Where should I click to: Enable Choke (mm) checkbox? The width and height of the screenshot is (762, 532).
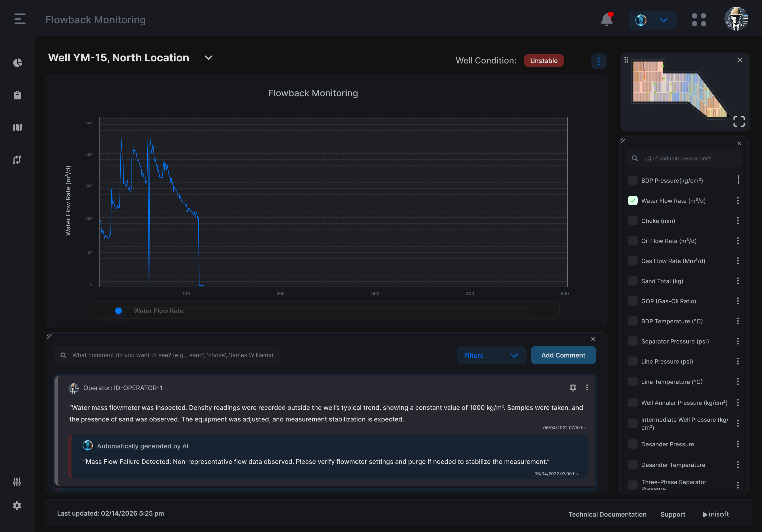(633, 221)
